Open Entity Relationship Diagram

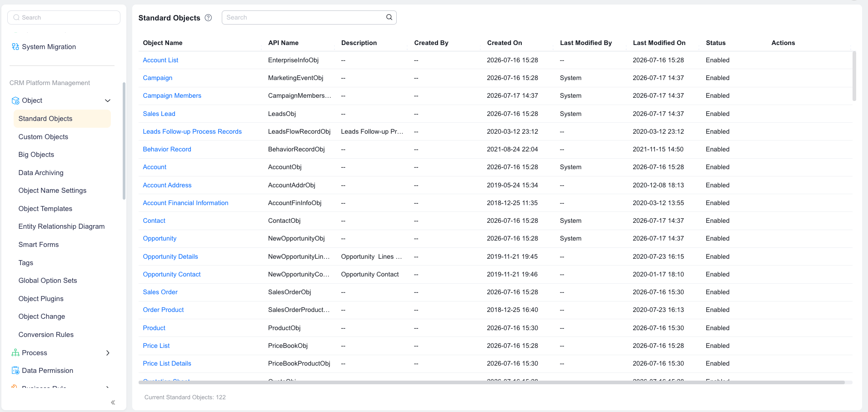click(x=61, y=226)
